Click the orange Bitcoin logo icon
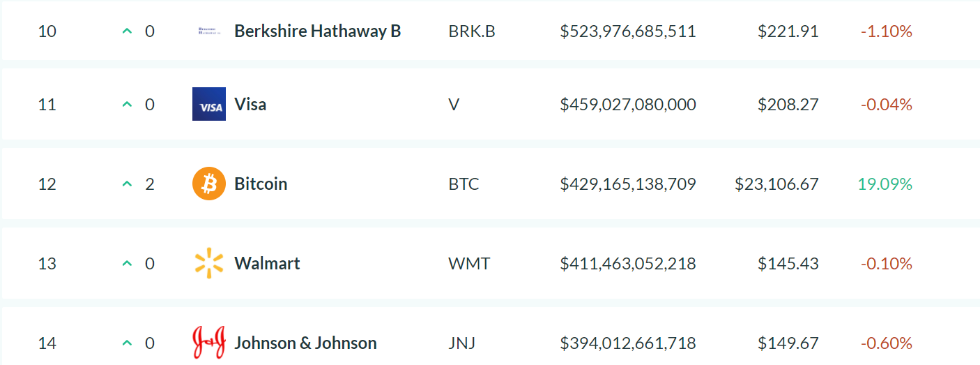Viewport: 980px width, 365px height. tap(209, 184)
